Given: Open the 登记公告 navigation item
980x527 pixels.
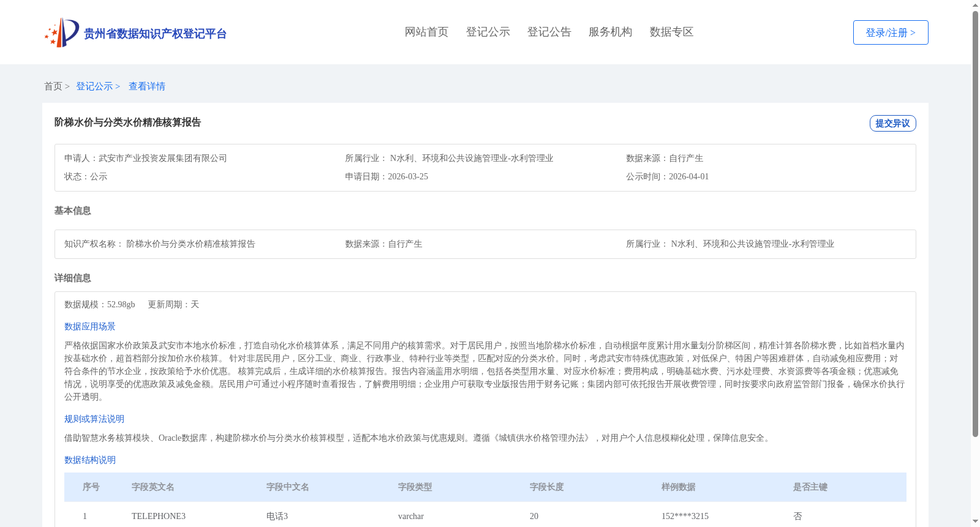Looking at the screenshot, I should coord(549,32).
